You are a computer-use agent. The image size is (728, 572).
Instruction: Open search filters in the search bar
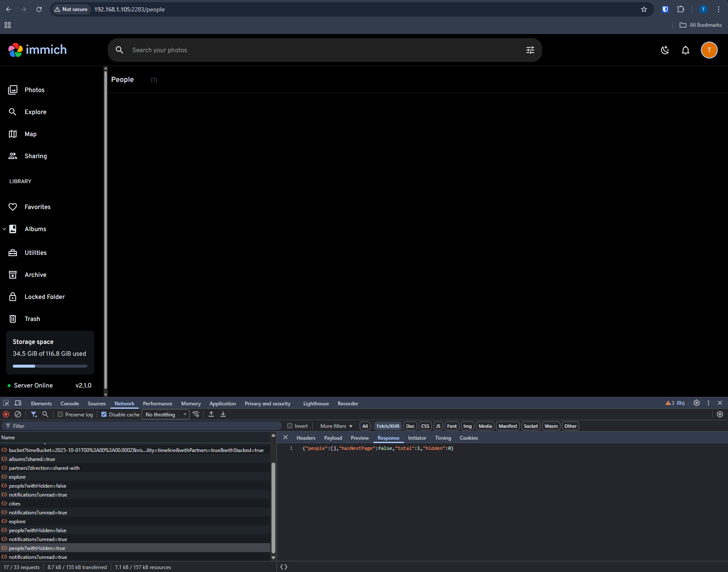(529, 50)
